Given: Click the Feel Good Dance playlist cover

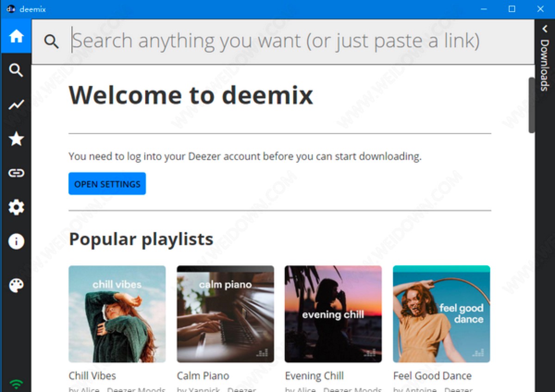Looking at the screenshot, I should click(x=441, y=314).
